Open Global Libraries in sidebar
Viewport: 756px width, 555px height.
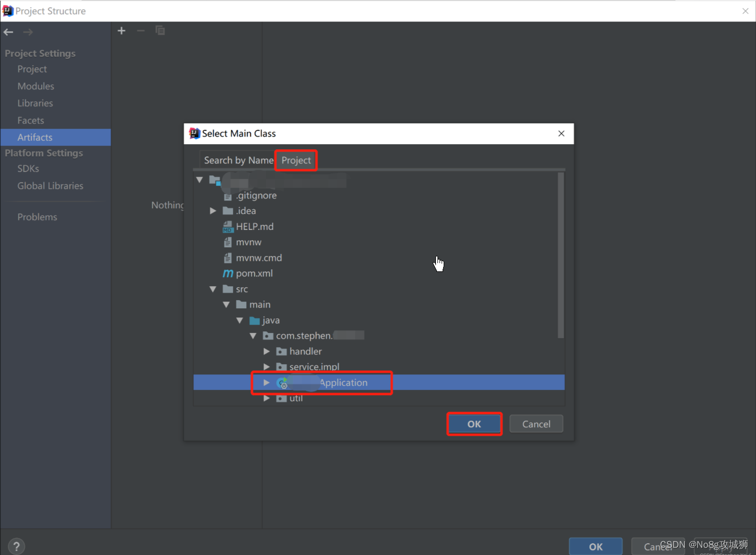click(x=50, y=186)
